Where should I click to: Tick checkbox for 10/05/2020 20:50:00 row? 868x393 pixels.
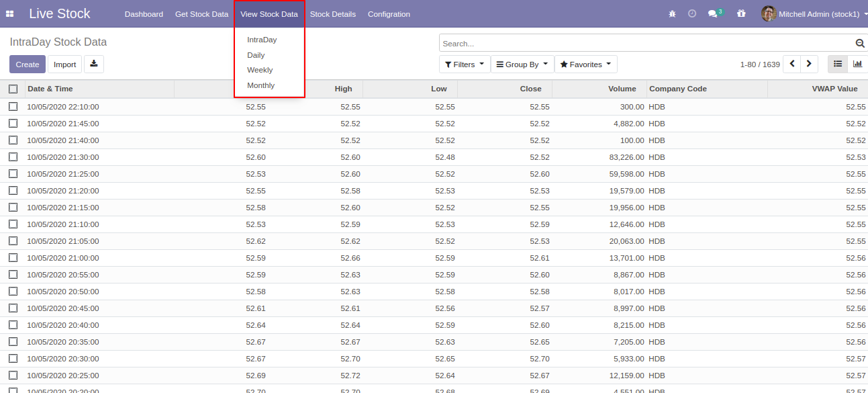(x=13, y=292)
